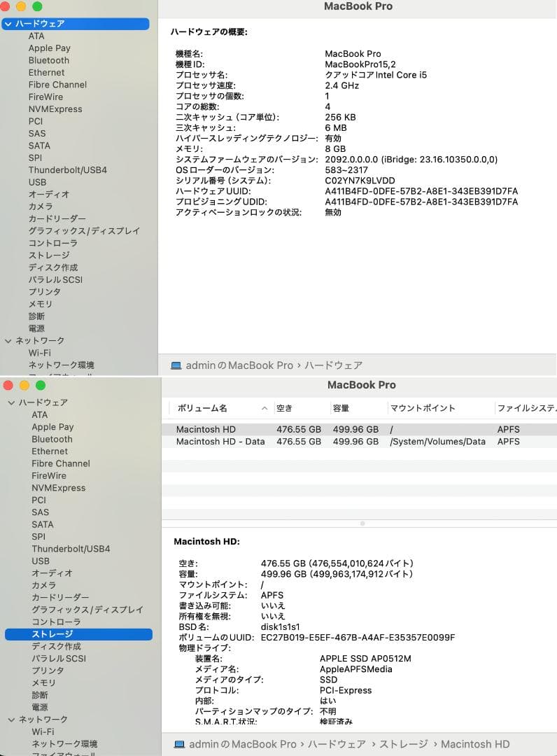Select コントローラ in the bottom window sidebar

tap(56, 622)
